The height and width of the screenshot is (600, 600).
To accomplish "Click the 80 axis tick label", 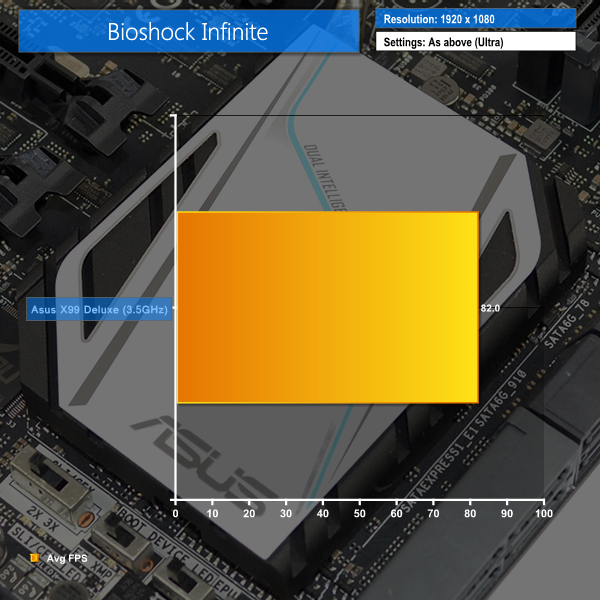I will pyautogui.click(x=470, y=514).
